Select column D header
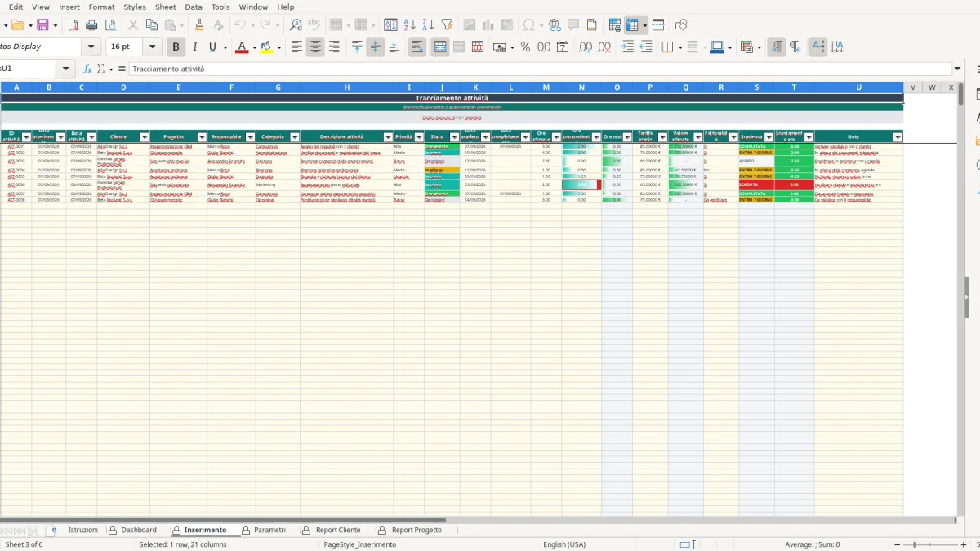 pyautogui.click(x=123, y=87)
